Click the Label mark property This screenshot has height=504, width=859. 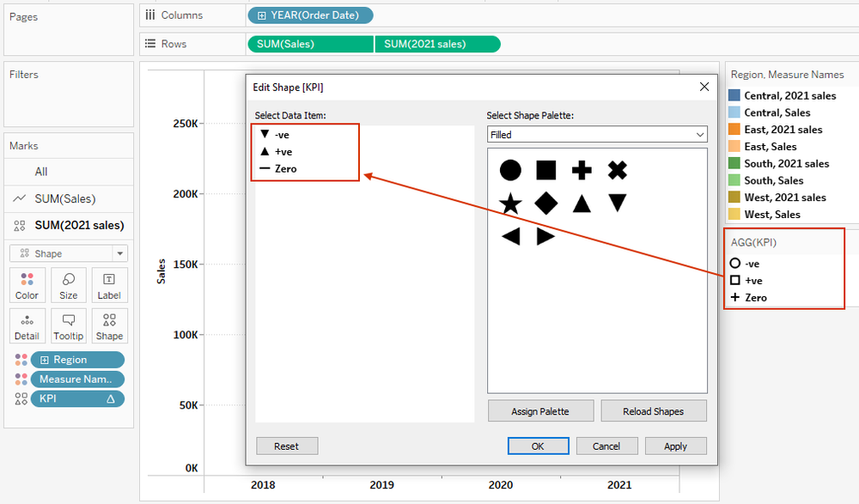[x=109, y=284]
